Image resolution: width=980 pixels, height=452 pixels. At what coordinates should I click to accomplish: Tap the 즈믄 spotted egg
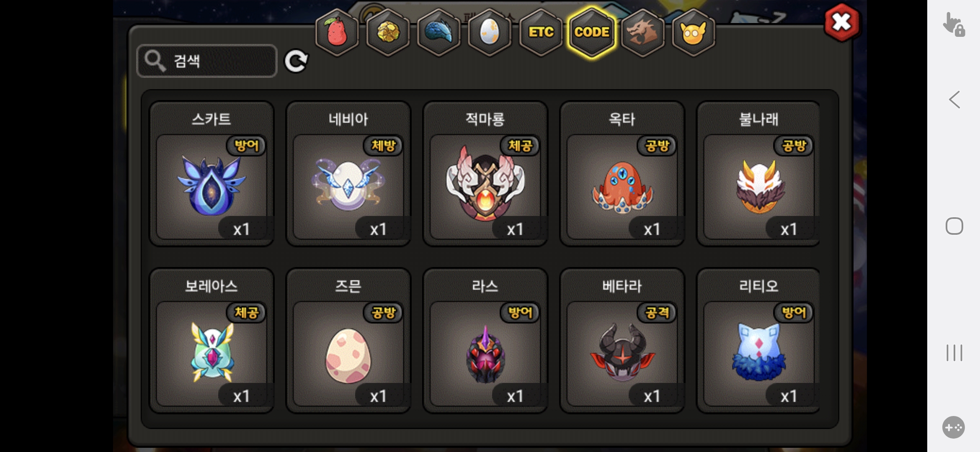pyautogui.click(x=348, y=341)
